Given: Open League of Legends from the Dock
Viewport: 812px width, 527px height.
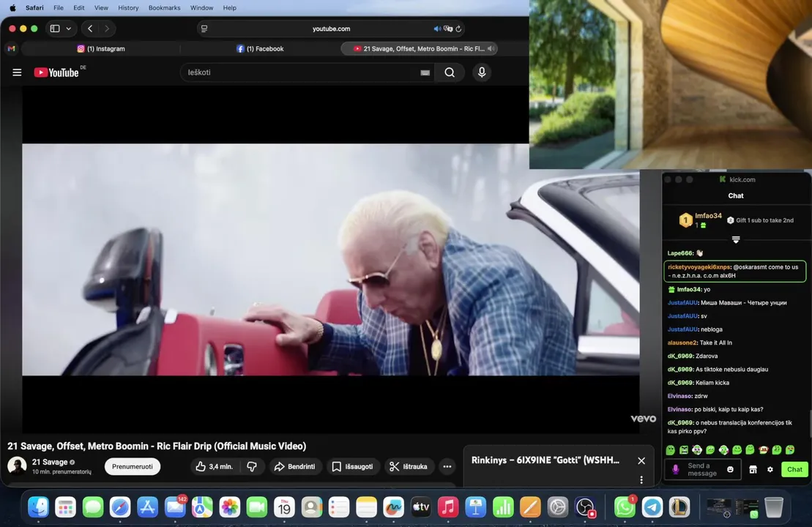Looking at the screenshot, I should 679,507.
